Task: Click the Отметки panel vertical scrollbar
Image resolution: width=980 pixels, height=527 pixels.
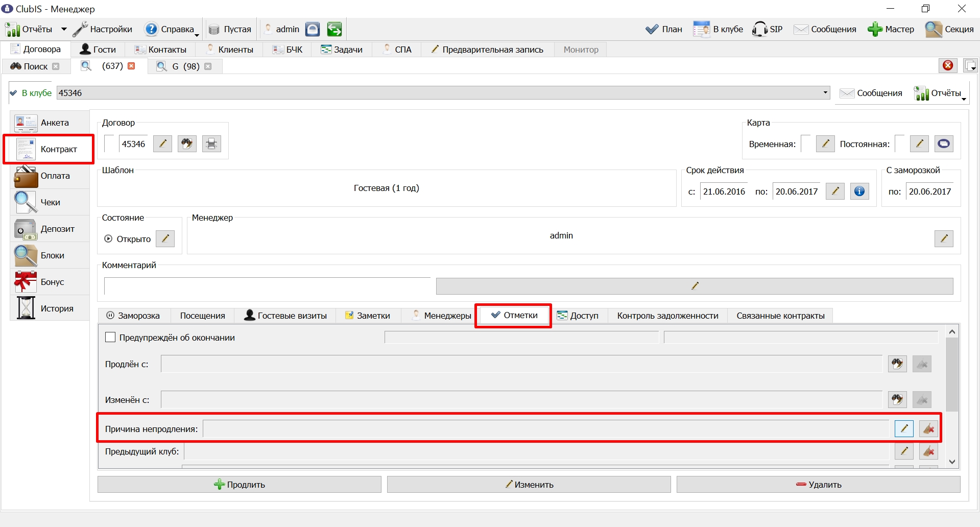Action: (x=952, y=397)
